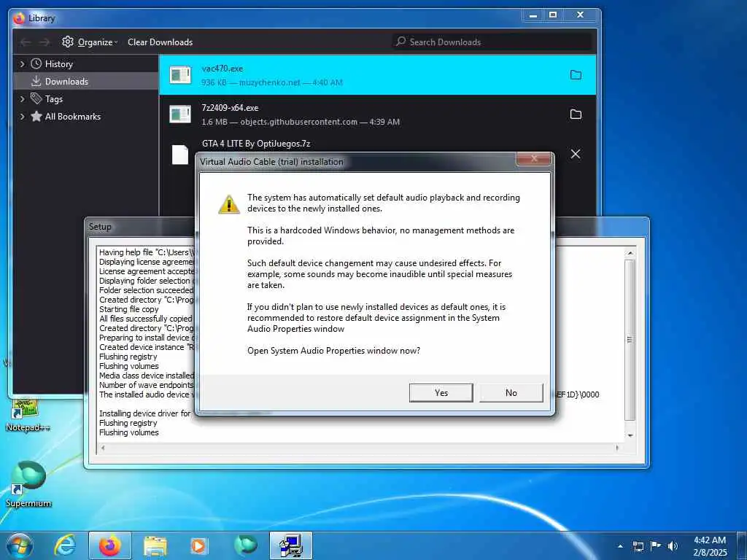Open containing folder for vac470.exe
The width and height of the screenshot is (747, 560).
tap(576, 75)
